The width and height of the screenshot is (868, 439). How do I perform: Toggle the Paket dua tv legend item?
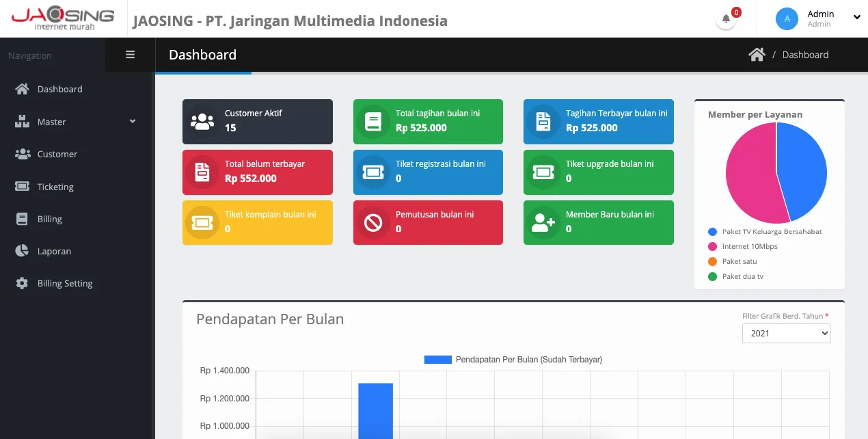point(736,276)
